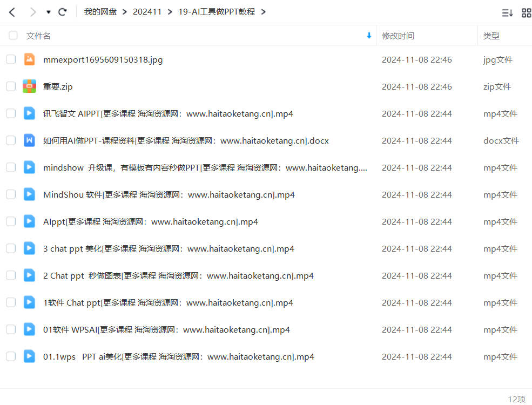Screen dimensions: 532x405
Task: Click the zip archive icon of 重要.zip
Action: point(30,86)
